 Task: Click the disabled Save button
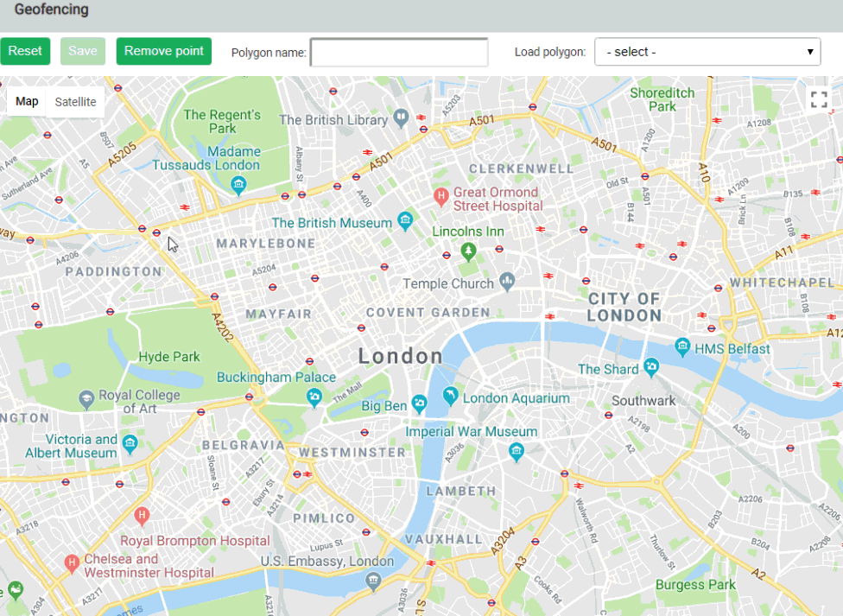[x=82, y=51]
